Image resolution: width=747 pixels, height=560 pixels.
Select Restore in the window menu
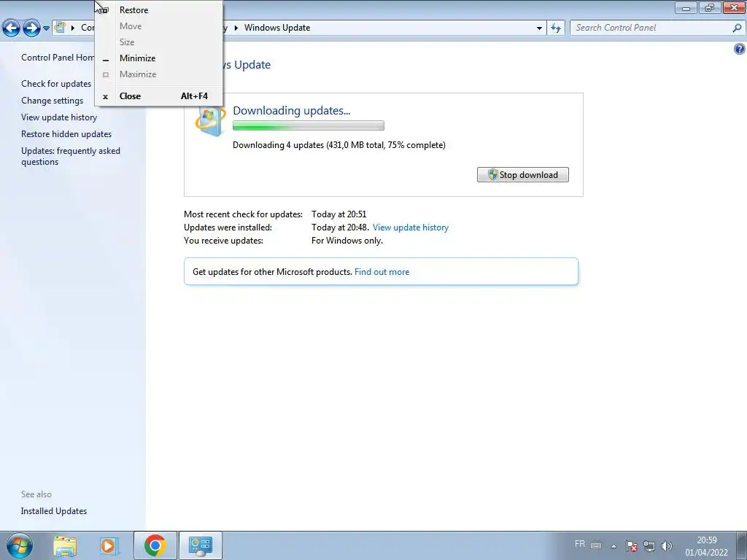pyautogui.click(x=134, y=10)
